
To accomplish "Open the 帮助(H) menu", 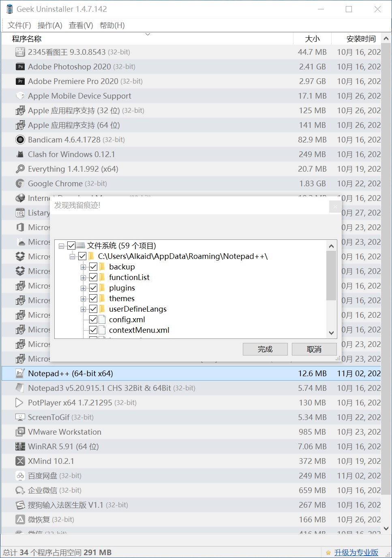I will pyautogui.click(x=112, y=25).
